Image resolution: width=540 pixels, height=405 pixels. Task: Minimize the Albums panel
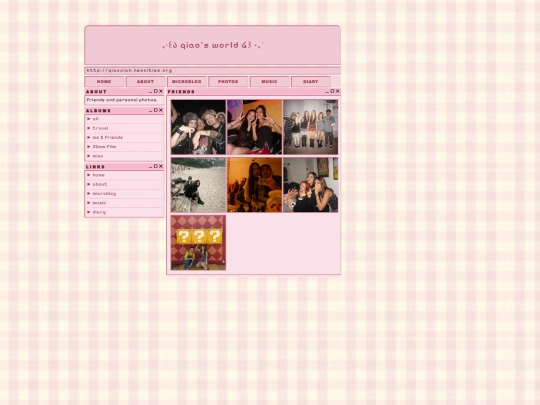coord(150,111)
